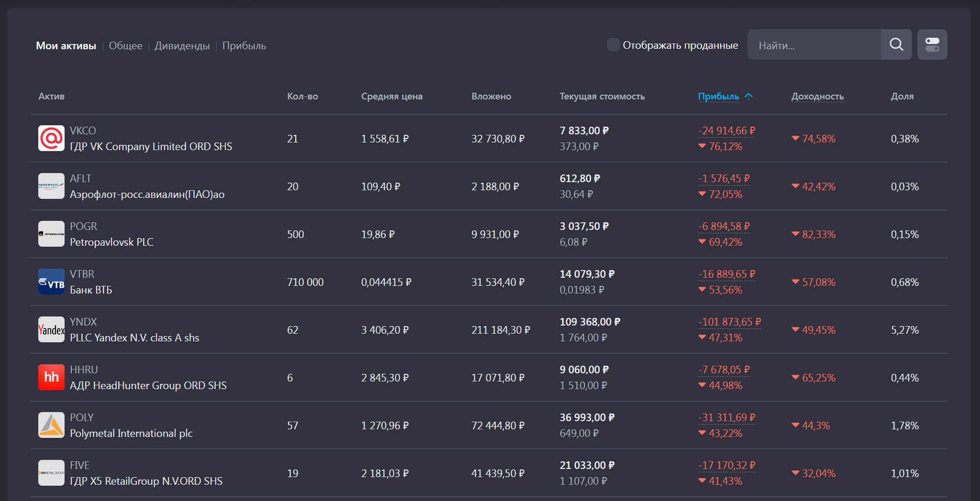
Task: Click the -7 678,05 ₽ loss value
Action: coord(724,370)
